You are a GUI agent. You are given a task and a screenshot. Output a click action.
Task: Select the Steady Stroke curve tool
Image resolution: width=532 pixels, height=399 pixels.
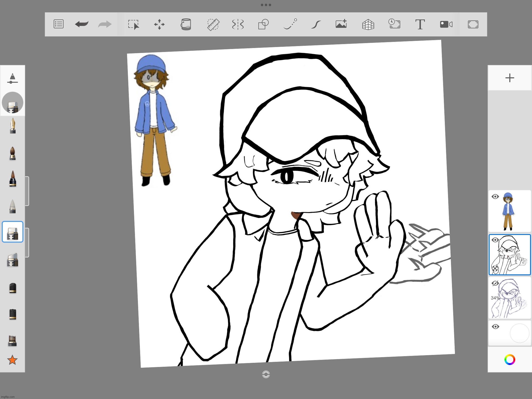tap(316, 24)
